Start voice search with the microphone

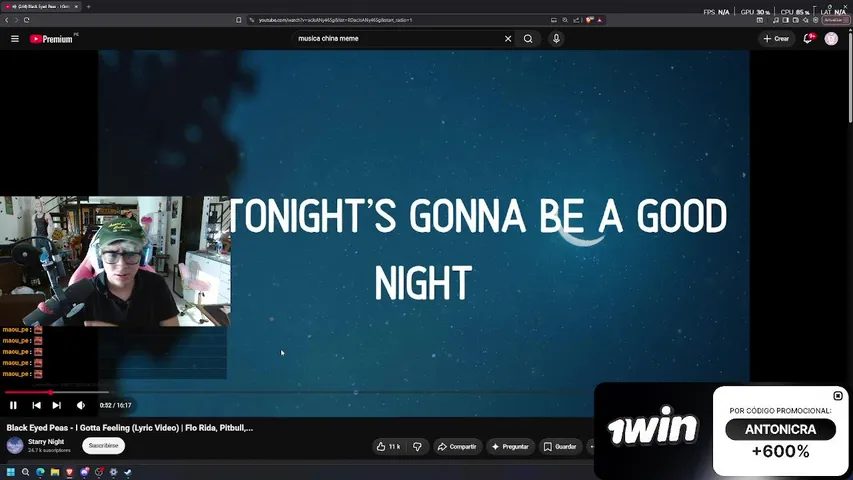pos(556,39)
